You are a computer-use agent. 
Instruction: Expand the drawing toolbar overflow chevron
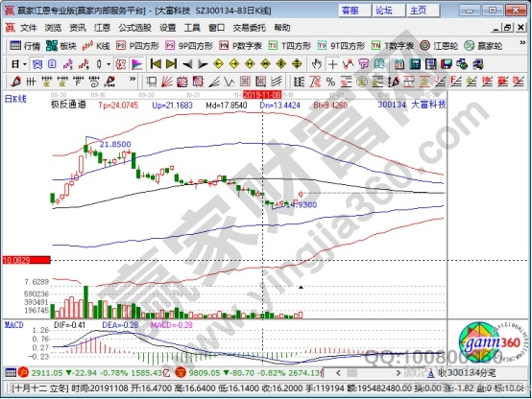(133, 79)
